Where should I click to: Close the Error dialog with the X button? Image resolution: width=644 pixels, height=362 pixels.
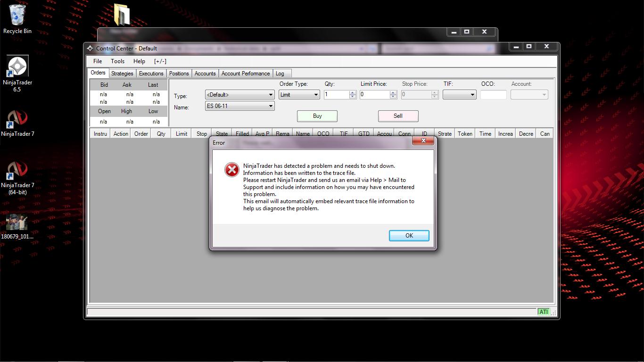point(423,140)
